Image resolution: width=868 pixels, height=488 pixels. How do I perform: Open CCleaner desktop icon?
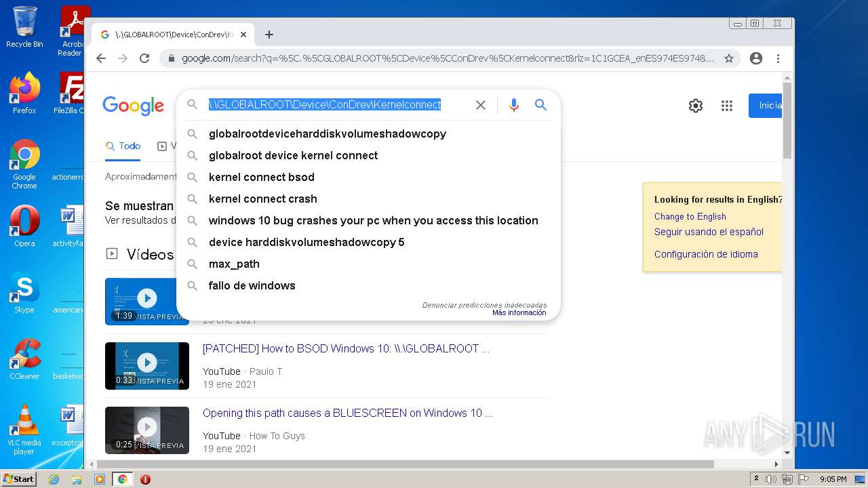(24, 359)
